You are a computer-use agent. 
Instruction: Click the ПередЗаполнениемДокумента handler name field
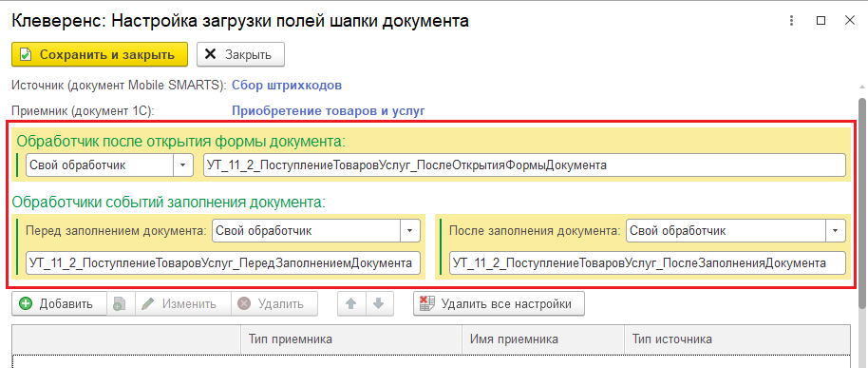223,263
